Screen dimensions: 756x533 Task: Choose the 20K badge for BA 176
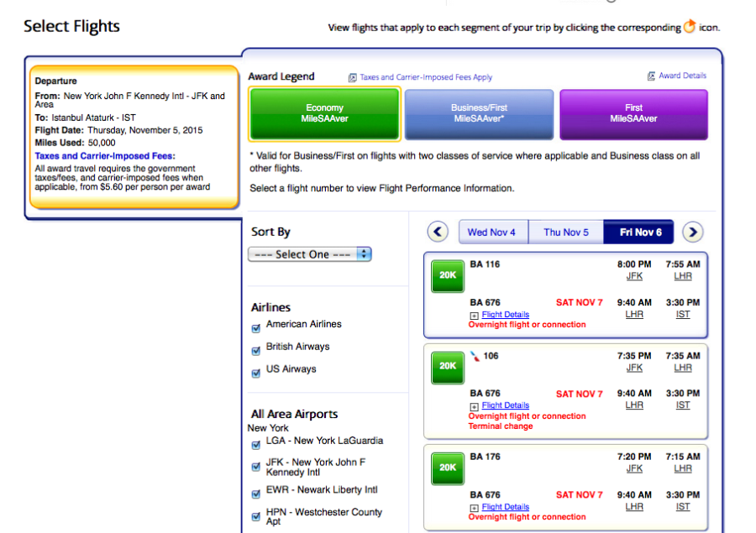point(448,468)
